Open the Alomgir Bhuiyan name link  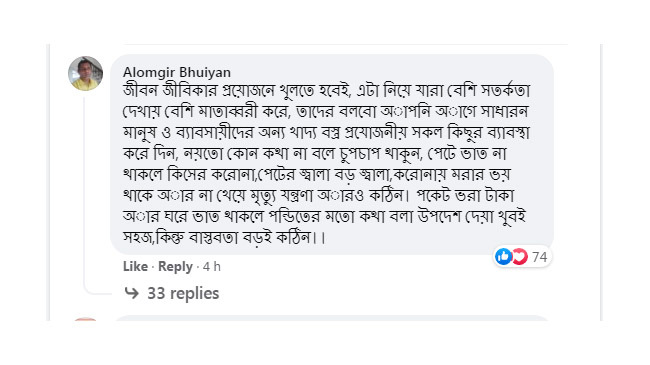[177, 72]
